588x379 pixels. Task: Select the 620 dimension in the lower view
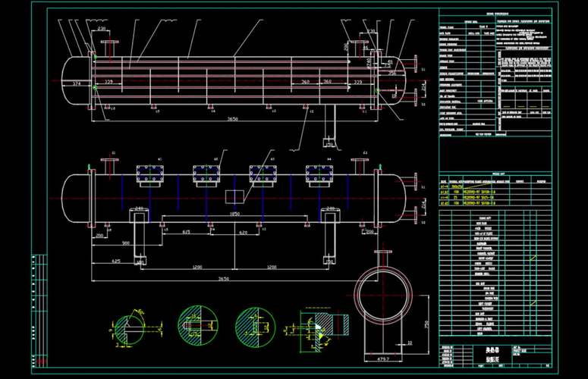(243, 233)
